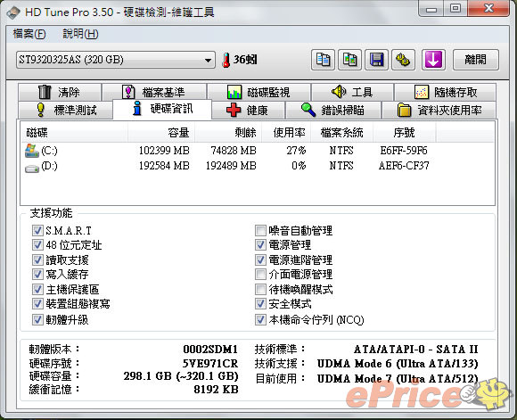517x420 pixels.
Task: Open the ST9320325AS drive dropdown
Action: pyautogui.click(x=115, y=60)
